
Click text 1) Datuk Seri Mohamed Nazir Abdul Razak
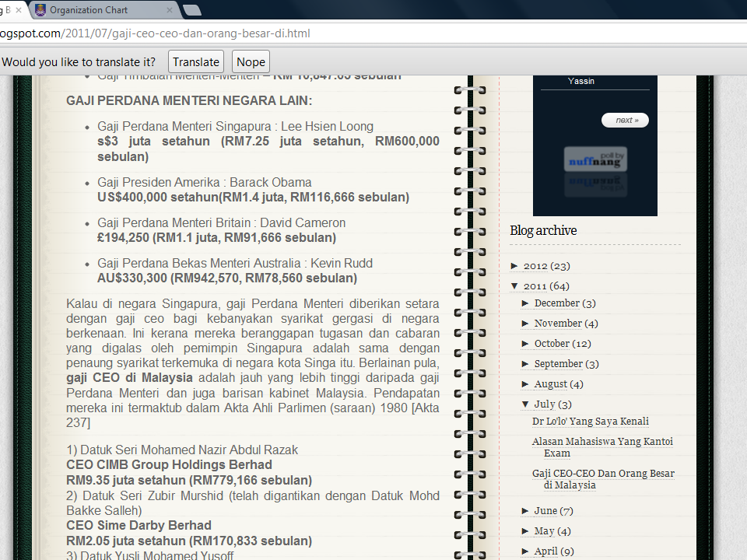click(x=182, y=450)
